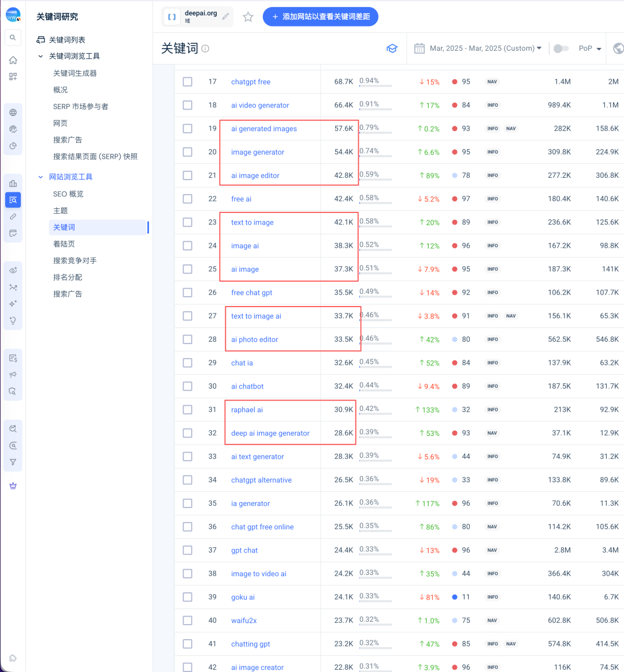Click 68.7K traffic value for chatgpt free
This screenshot has height=672, width=624.
point(344,82)
